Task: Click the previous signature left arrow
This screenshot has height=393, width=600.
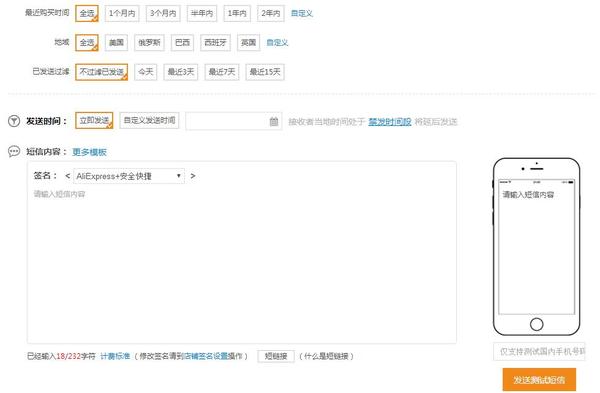Action: tap(67, 176)
